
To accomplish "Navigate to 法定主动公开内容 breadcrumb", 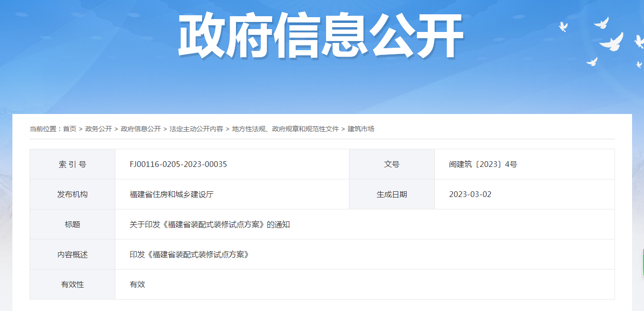I will [x=196, y=129].
